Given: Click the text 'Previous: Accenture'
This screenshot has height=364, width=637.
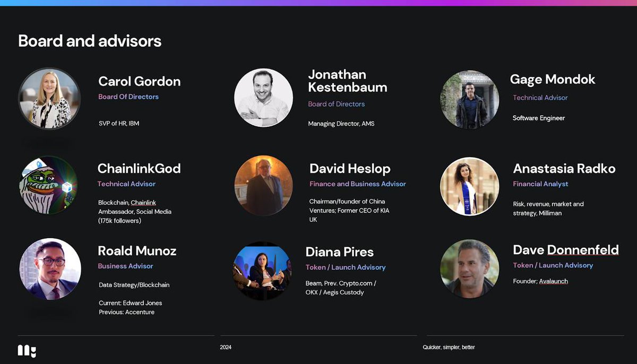Looking at the screenshot, I should click(x=127, y=312).
